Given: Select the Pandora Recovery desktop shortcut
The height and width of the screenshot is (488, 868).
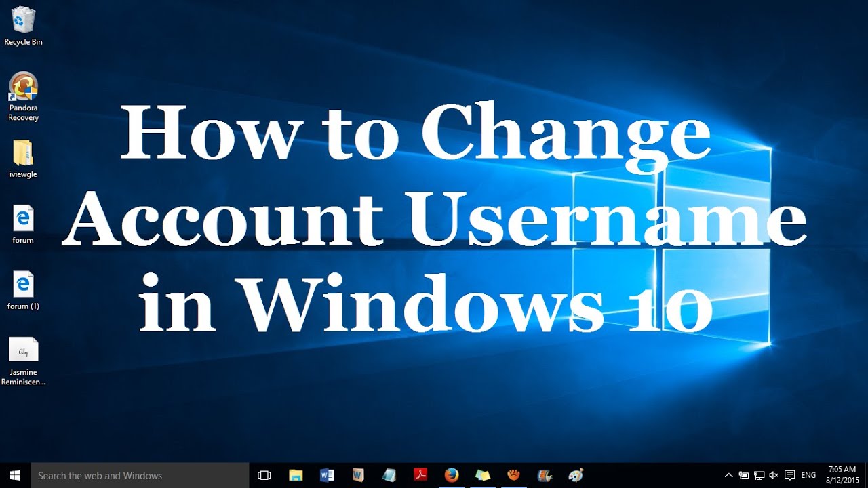Looking at the screenshot, I should coord(23,96).
